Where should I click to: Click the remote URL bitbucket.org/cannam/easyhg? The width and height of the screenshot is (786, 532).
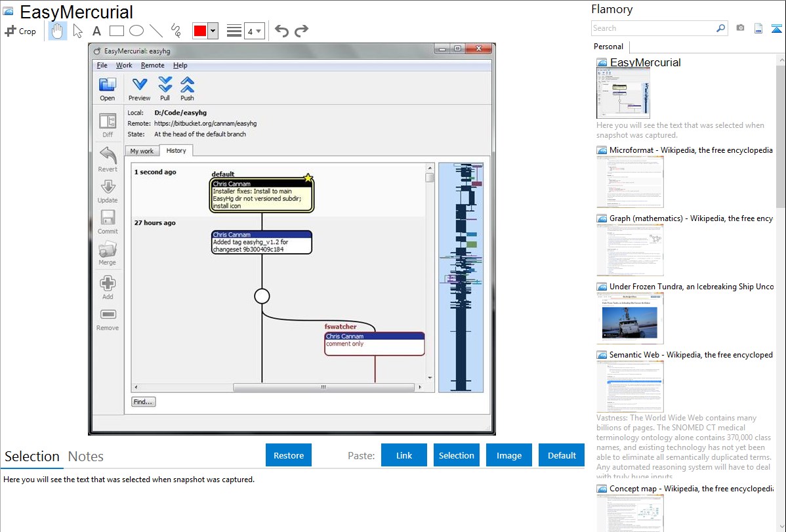[205, 123]
